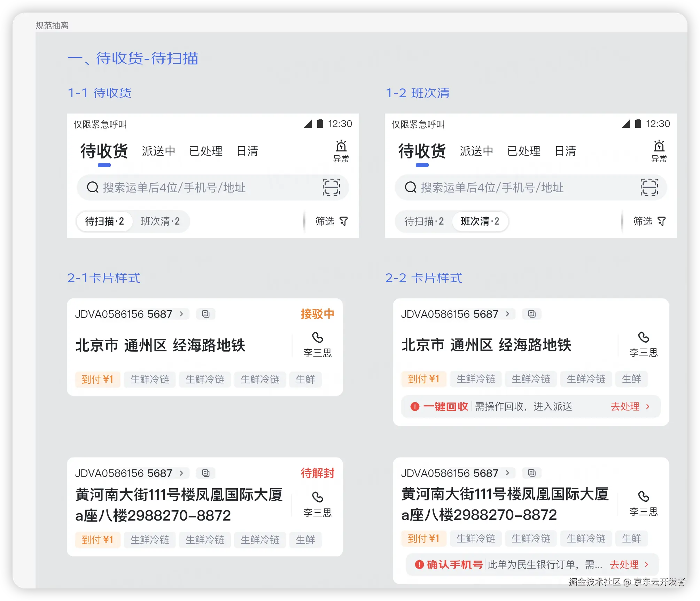Select 待扫描·2 segment in right panel
Screen dimensions: 700x601
pos(424,221)
